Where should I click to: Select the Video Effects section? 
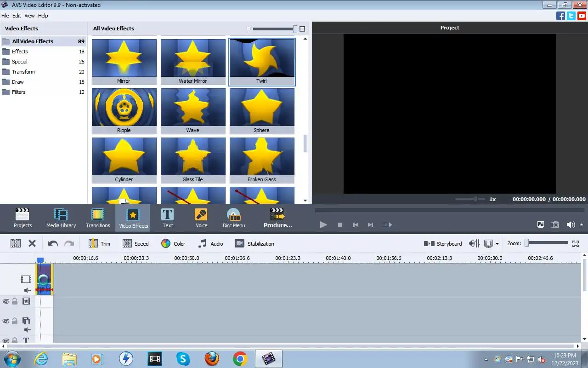point(133,218)
